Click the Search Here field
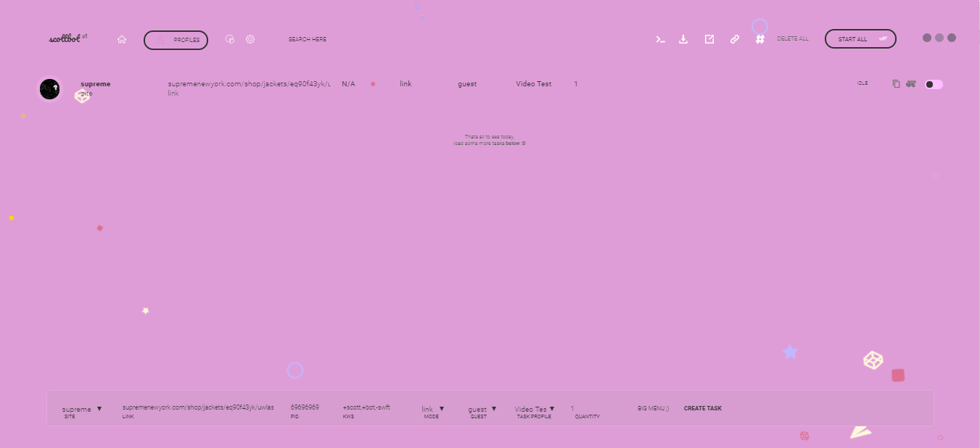Image resolution: width=980 pixels, height=448 pixels. tap(308, 40)
